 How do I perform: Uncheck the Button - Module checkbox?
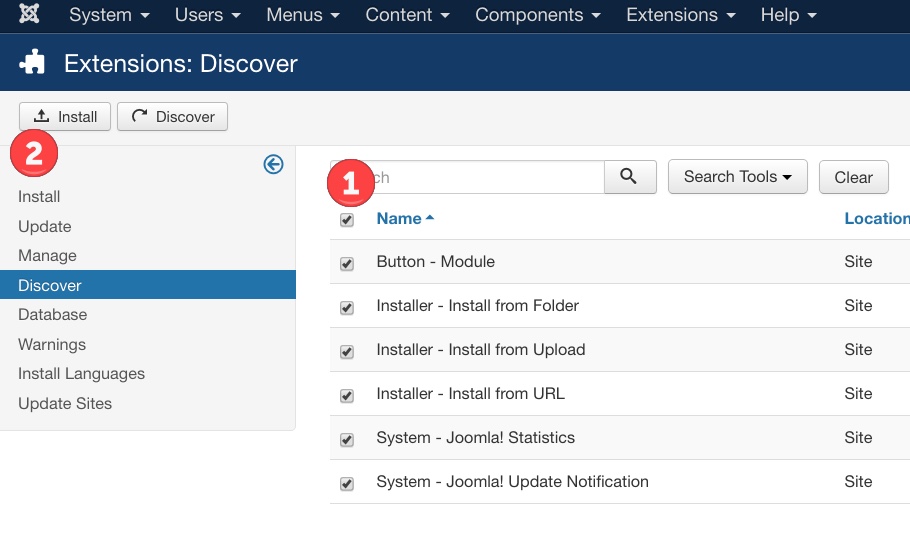[347, 263]
